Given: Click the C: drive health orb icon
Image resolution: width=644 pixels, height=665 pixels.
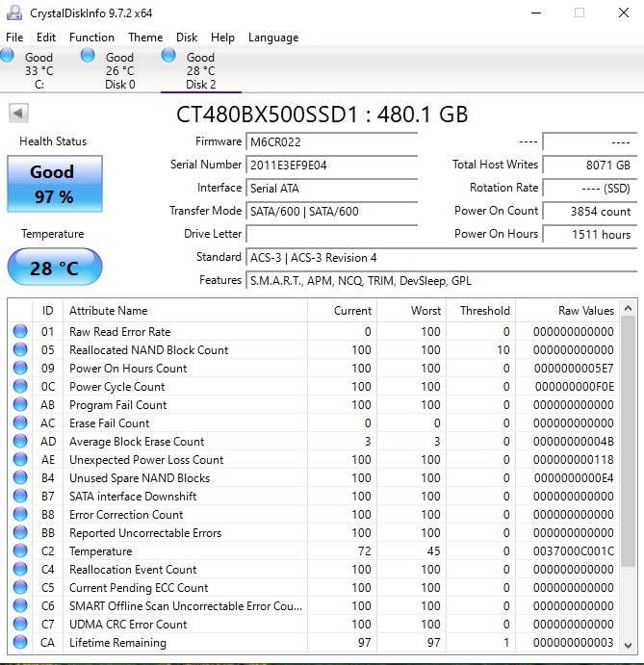Looking at the screenshot, I should [x=8, y=57].
